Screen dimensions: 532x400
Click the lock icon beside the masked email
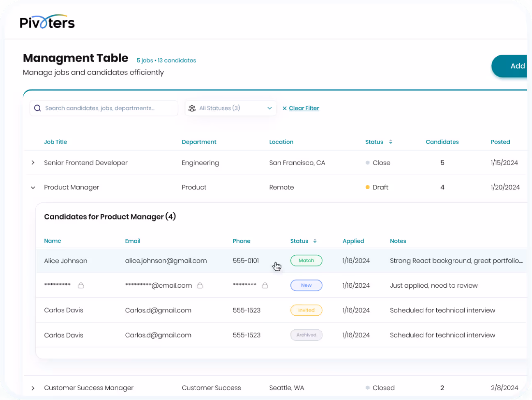click(200, 285)
